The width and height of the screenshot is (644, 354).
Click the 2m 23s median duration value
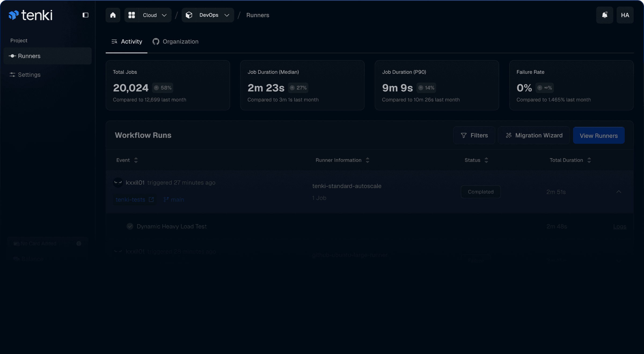coord(266,88)
